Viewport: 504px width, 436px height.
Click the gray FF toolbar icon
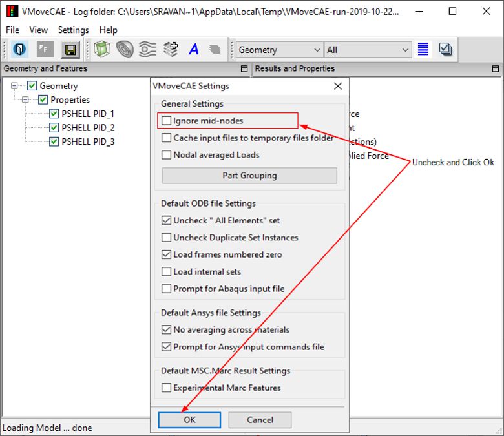[45, 50]
